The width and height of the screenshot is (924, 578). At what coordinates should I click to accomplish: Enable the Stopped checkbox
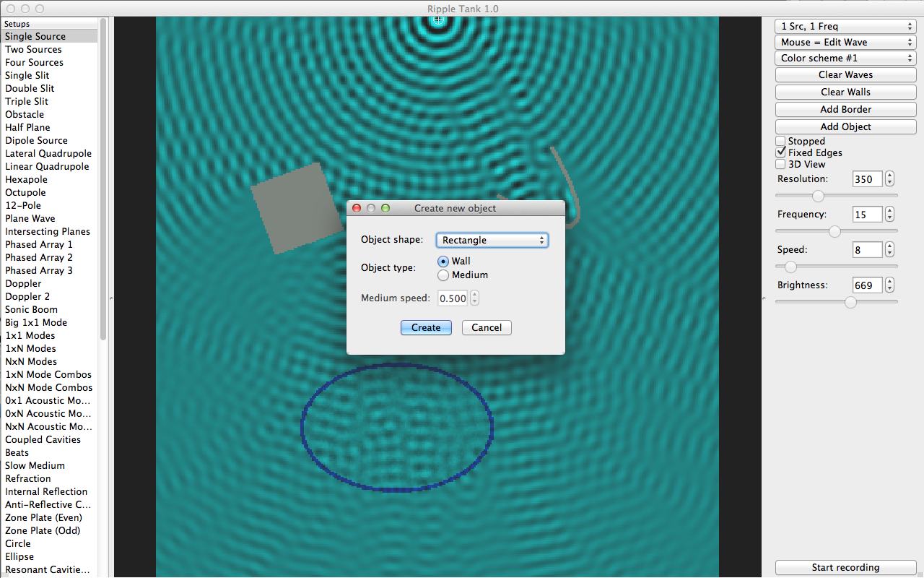coord(780,141)
